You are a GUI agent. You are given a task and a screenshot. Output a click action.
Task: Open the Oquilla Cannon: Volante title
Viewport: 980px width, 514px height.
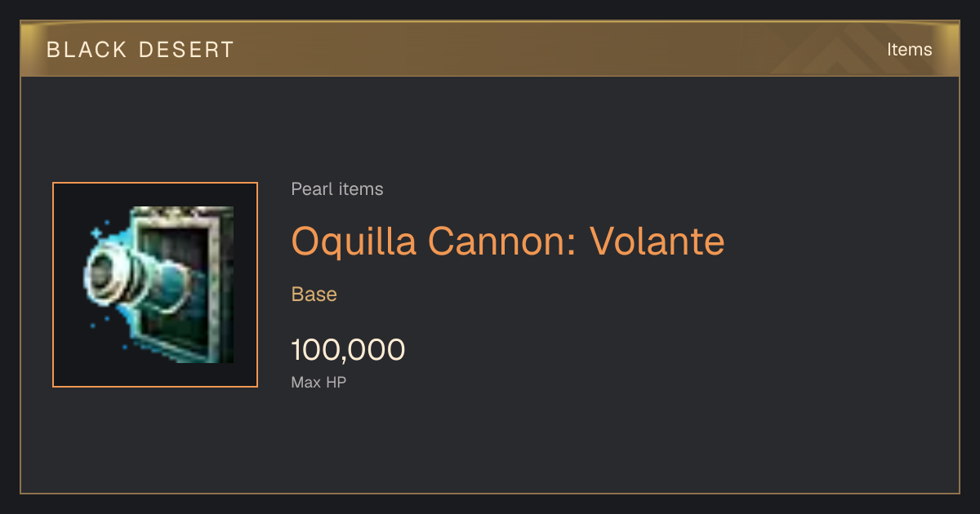508,241
